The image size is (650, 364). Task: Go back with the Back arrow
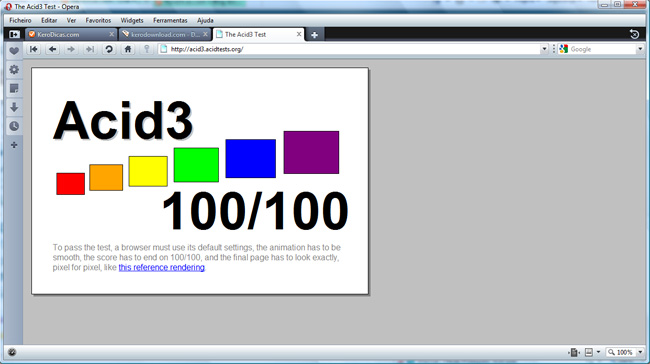(x=52, y=49)
